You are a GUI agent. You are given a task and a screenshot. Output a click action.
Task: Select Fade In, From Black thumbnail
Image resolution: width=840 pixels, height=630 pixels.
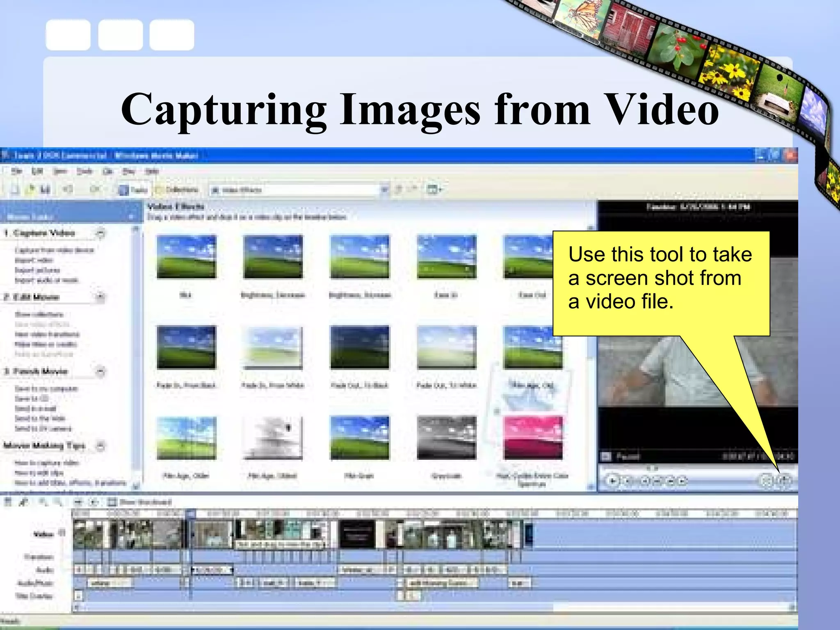coord(186,347)
